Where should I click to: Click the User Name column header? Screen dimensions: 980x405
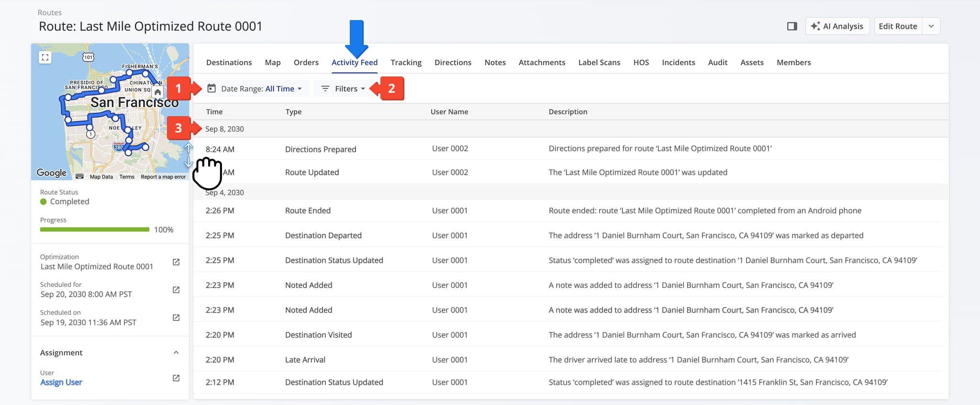point(449,111)
